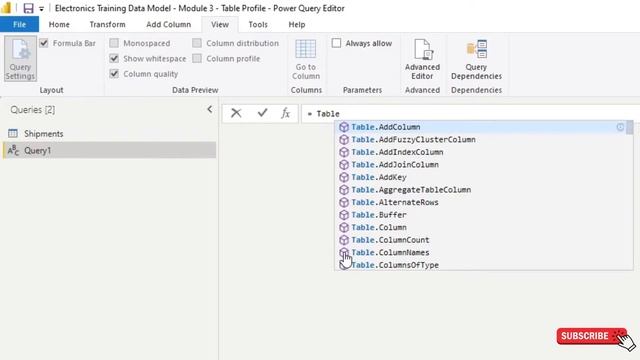Enable the Column distribution checkbox
Viewport: 640px width, 360px height.
(x=197, y=43)
